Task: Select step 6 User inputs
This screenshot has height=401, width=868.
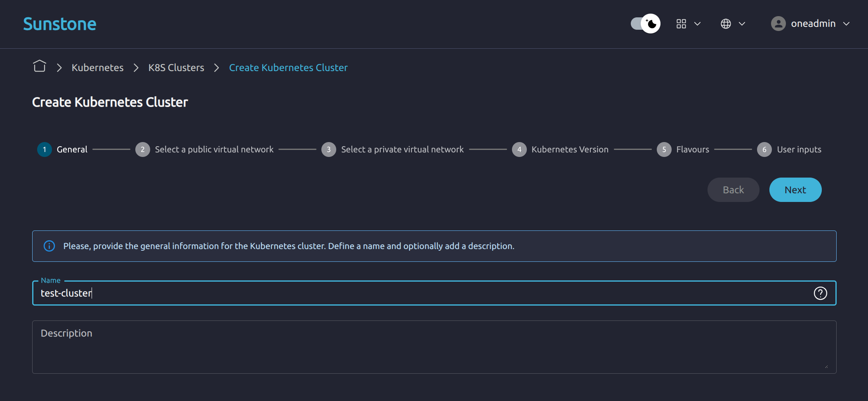Action: (x=789, y=149)
